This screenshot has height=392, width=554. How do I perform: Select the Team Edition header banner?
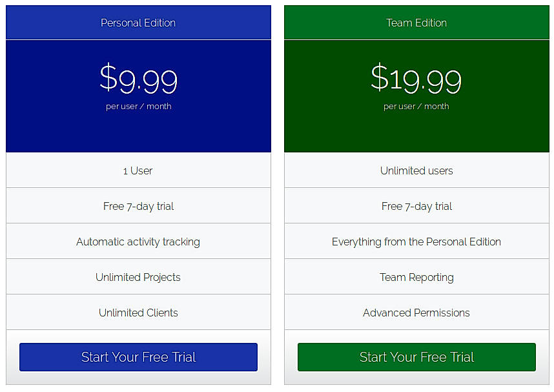coord(416,22)
